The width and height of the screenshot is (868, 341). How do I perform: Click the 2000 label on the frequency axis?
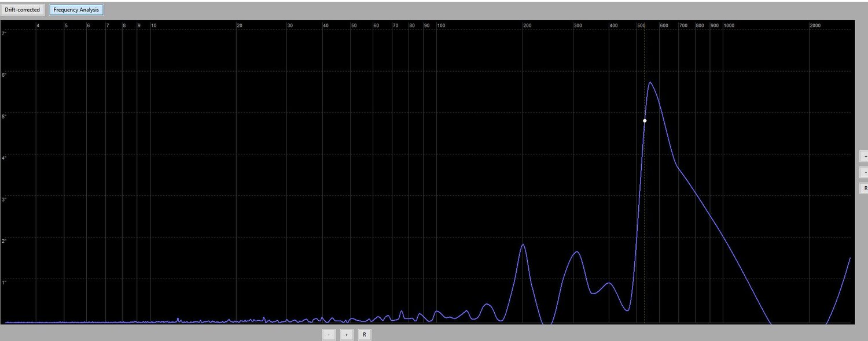[x=816, y=25]
